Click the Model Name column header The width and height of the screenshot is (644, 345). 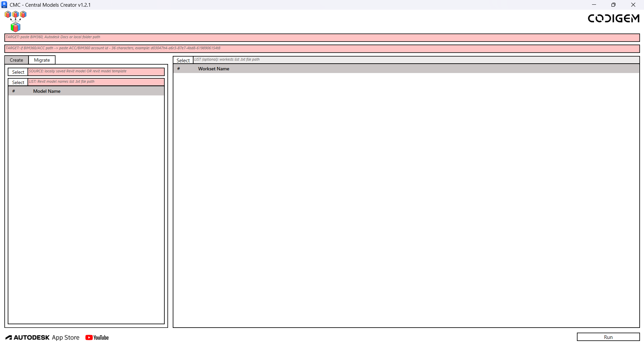[47, 91]
